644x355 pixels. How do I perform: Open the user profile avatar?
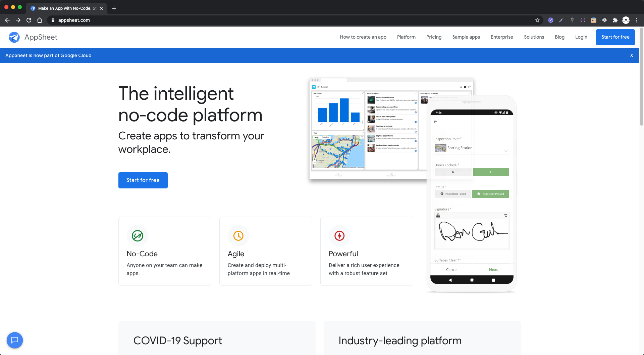pyautogui.click(x=626, y=20)
